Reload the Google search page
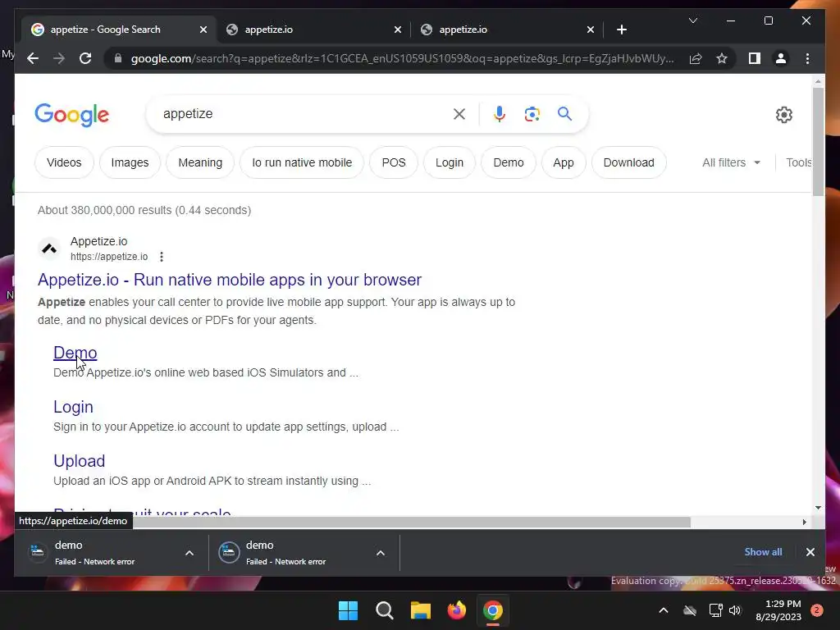This screenshot has height=630, width=840. click(85, 58)
